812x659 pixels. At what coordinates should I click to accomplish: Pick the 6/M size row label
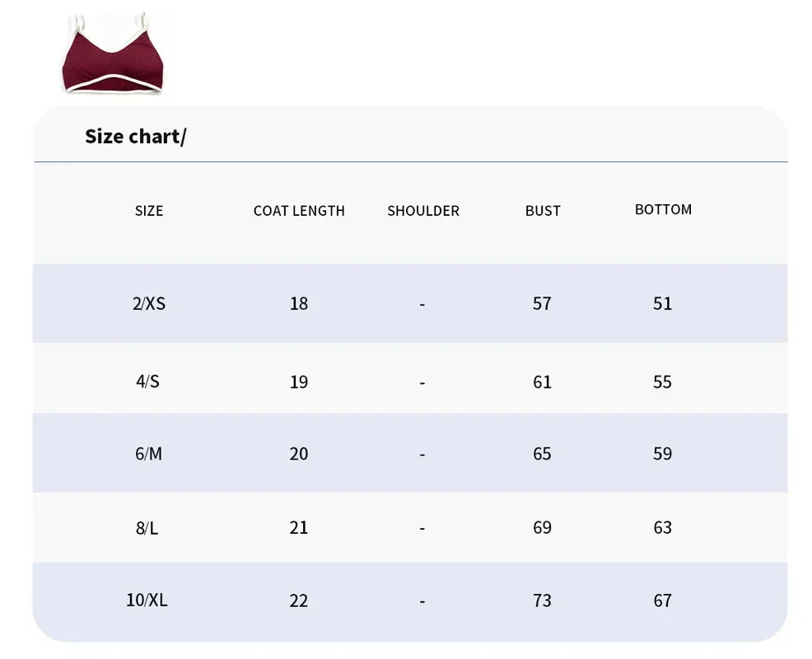coord(149,454)
